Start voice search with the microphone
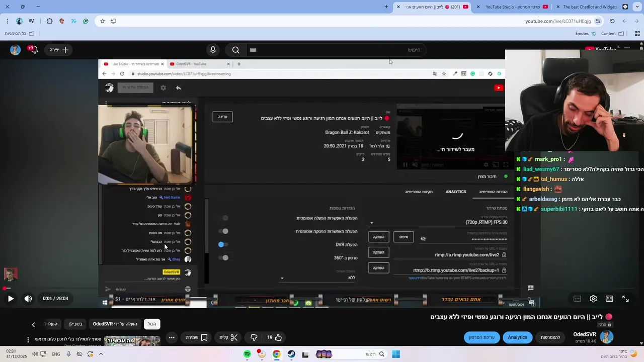The height and width of the screenshot is (362, 644). coord(213,50)
